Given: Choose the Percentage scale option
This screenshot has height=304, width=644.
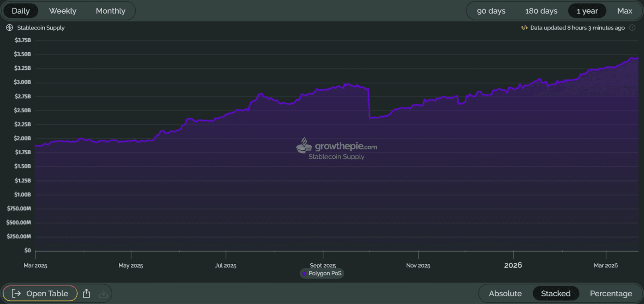Looking at the screenshot, I should point(611,294).
